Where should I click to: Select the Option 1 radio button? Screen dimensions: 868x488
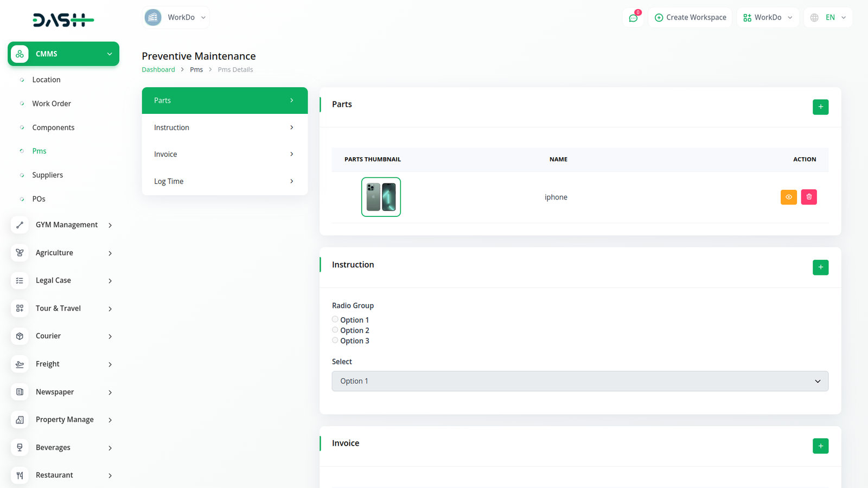(x=335, y=319)
